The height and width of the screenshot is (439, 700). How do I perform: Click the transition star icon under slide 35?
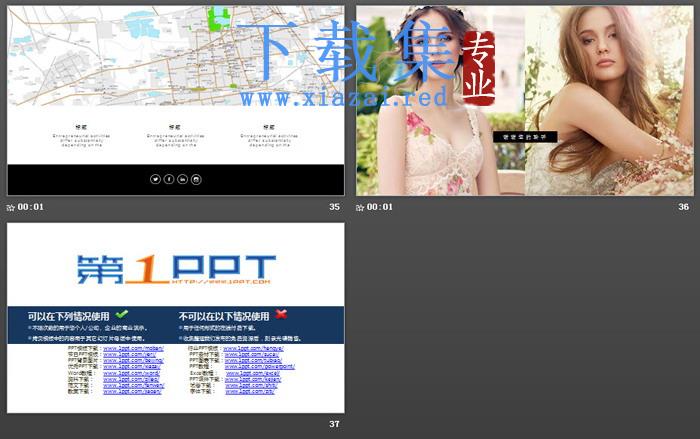point(11,207)
